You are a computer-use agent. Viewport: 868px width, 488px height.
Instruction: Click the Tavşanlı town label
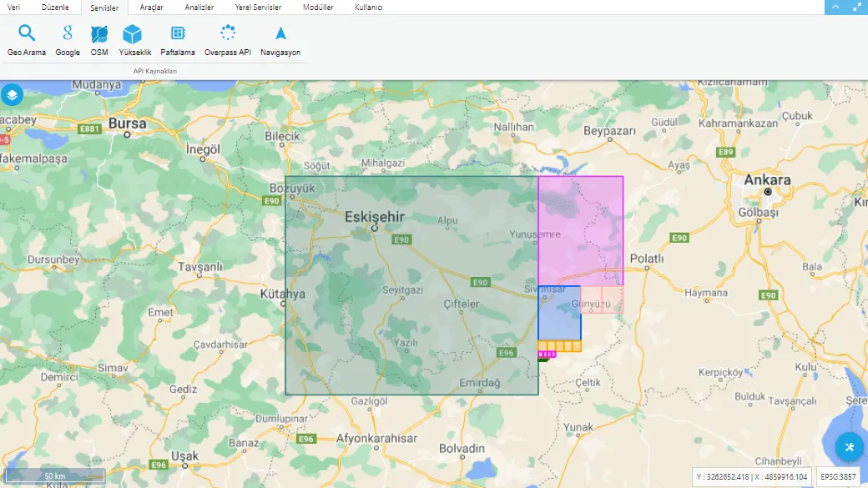click(x=199, y=267)
